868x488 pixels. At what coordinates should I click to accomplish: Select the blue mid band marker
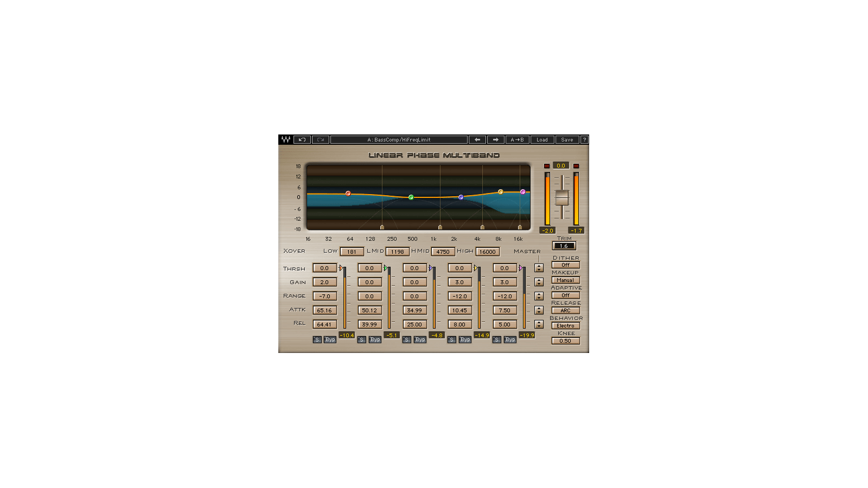[x=461, y=197]
